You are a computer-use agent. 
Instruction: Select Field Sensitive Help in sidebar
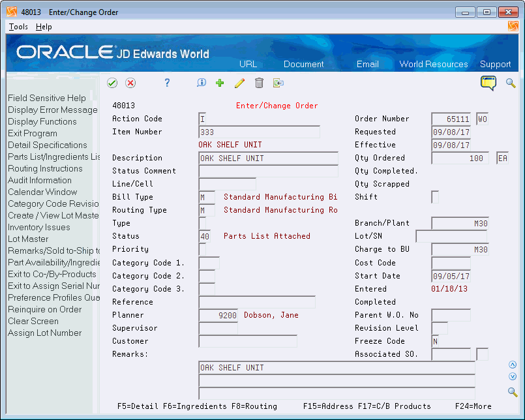tap(47, 98)
